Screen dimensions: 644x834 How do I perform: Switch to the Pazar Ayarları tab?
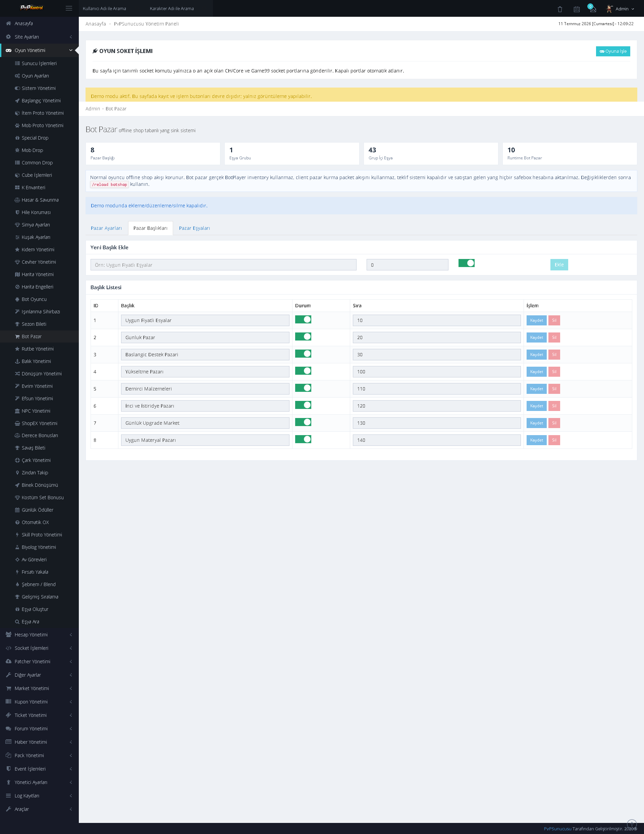coord(106,228)
